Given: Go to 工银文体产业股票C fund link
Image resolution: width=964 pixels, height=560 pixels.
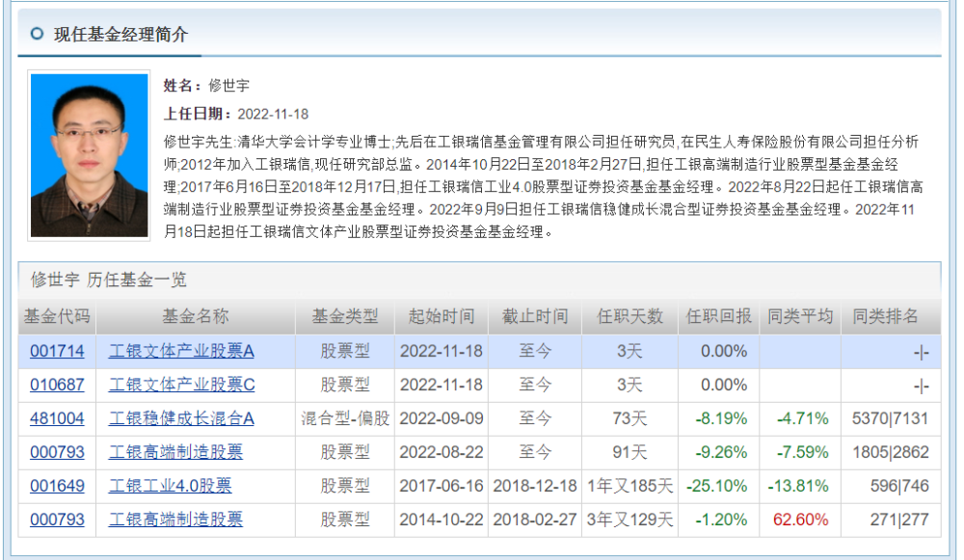Looking at the screenshot, I should pyautogui.click(x=181, y=385).
